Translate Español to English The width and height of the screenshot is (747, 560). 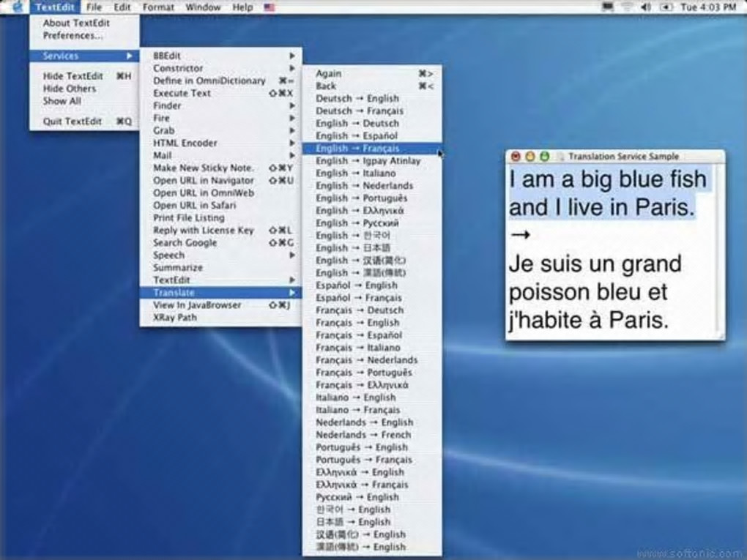point(372,285)
